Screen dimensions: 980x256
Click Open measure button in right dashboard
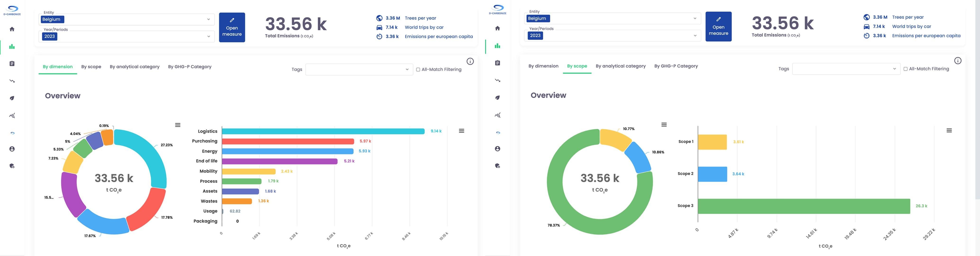click(718, 27)
